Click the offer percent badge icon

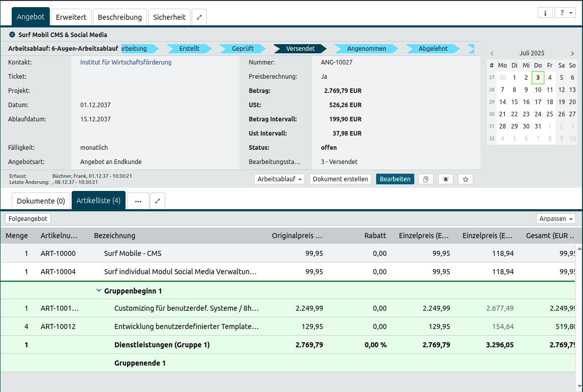pyautogui.click(x=12, y=35)
